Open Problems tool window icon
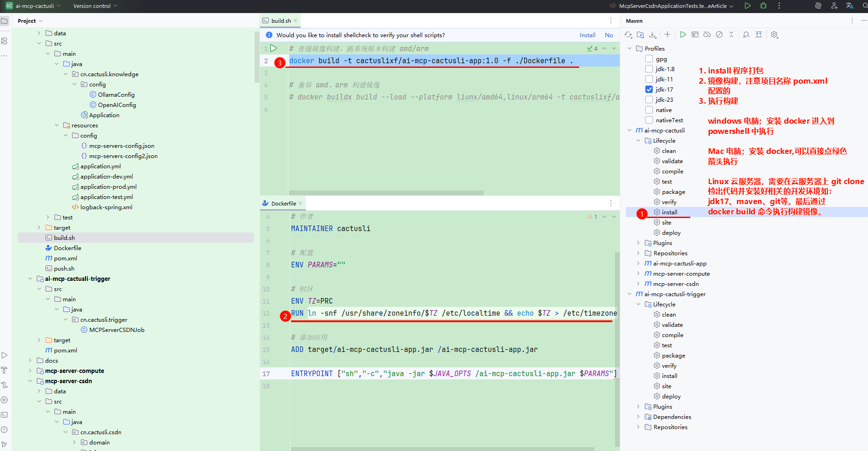The width and height of the screenshot is (868, 451). pyautogui.click(x=5, y=430)
